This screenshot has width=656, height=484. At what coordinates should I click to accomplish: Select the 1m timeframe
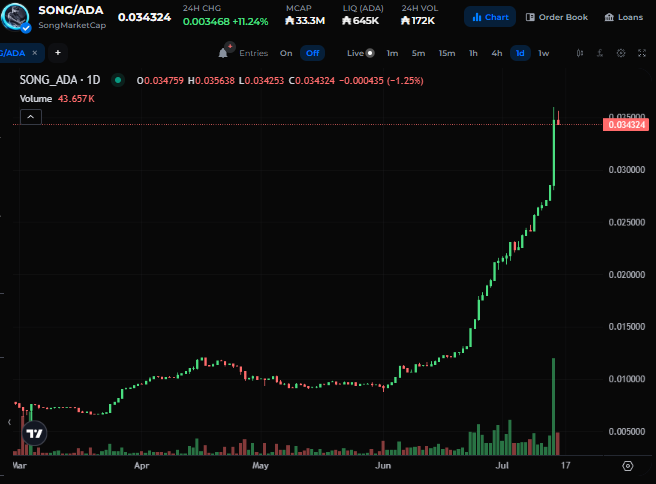point(392,53)
